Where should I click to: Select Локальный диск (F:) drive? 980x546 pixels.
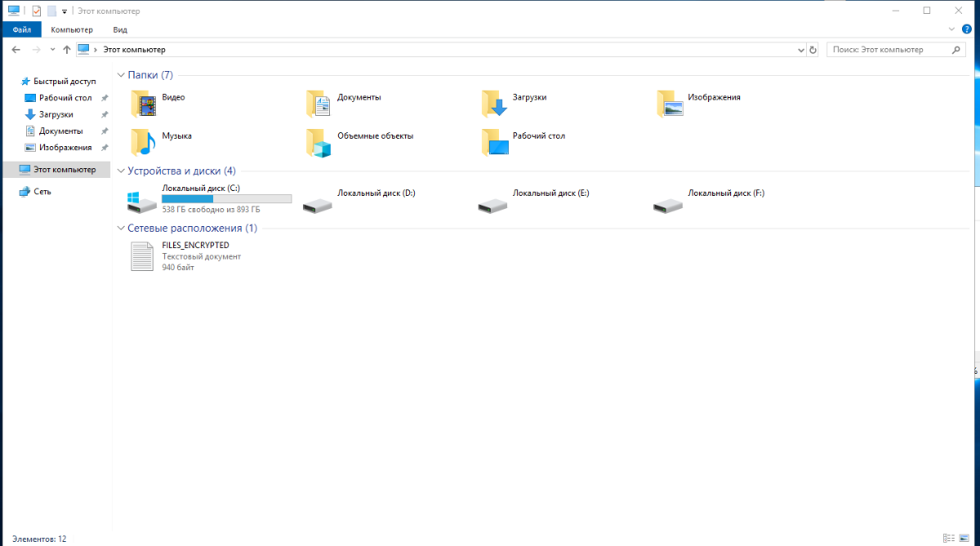(709, 200)
